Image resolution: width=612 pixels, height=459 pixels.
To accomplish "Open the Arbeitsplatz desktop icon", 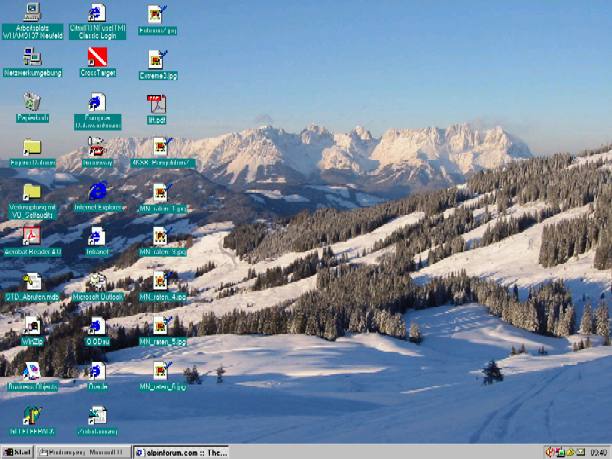I will coord(32,13).
